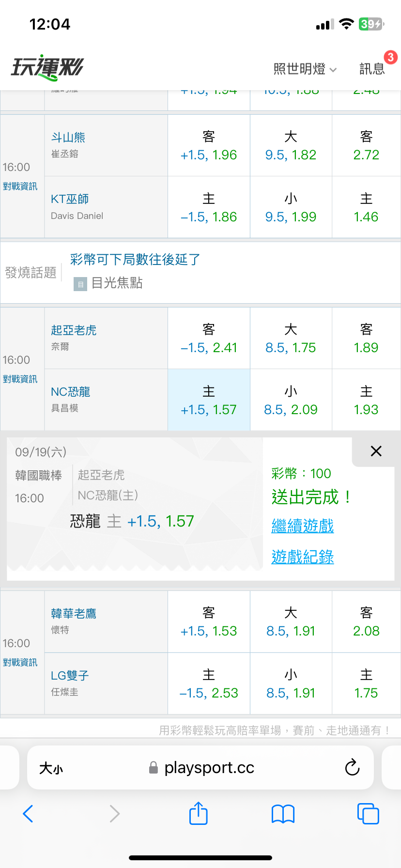Select NC恐龍 主 +1.5, 1.57 bet

[209, 400]
